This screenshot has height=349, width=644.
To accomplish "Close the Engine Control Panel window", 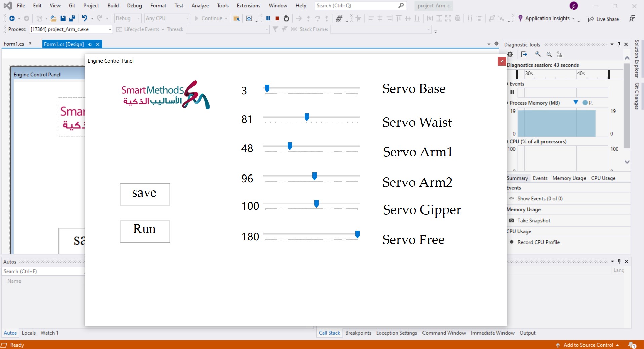I will coord(502,61).
